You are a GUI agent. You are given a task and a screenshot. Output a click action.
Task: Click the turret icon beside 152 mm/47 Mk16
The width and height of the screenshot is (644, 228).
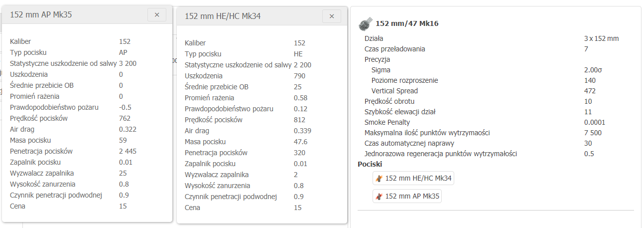point(366,23)
